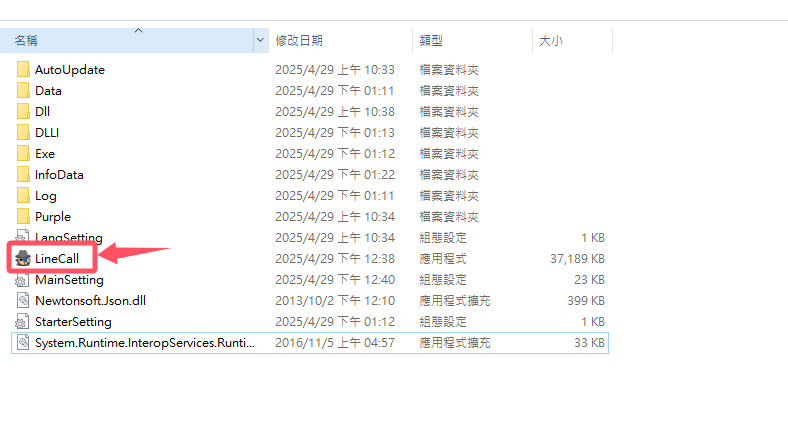The height and width of the screenshot is (448, 788).
Task: Click 檔案資料夾 type of AutoUpdate row
Action: [x=449, y=69]
